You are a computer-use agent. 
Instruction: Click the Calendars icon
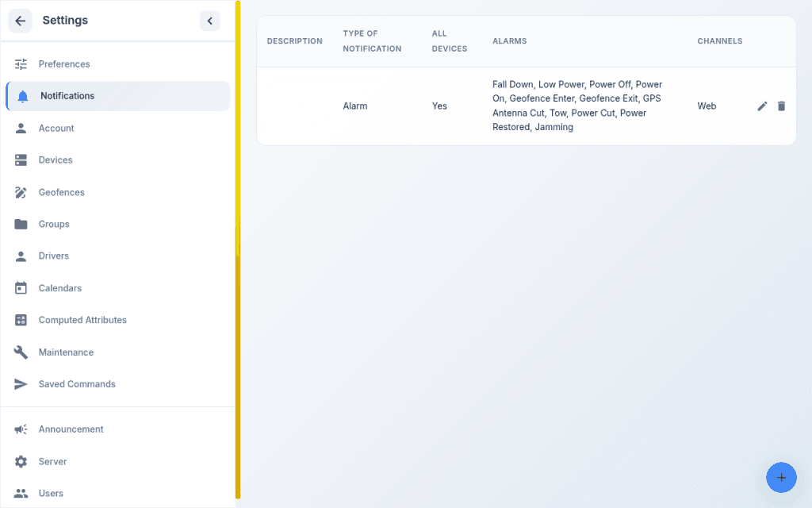(21, 288)
